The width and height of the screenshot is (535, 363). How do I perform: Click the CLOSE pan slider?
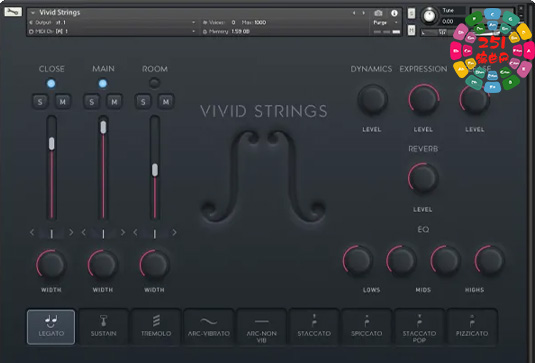coord(52,233)
